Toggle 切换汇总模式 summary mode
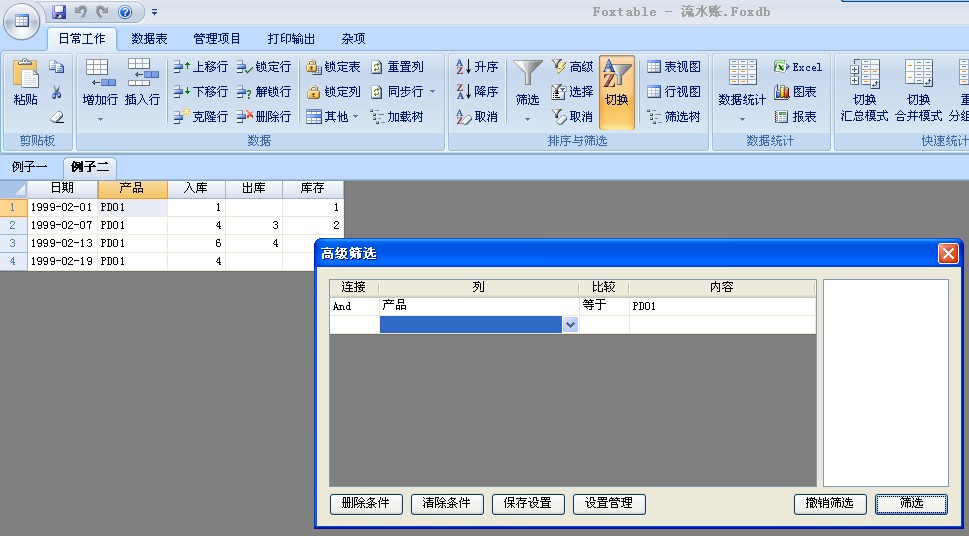The width and height of the screenshot is (969, 536). tap(865, 90)
